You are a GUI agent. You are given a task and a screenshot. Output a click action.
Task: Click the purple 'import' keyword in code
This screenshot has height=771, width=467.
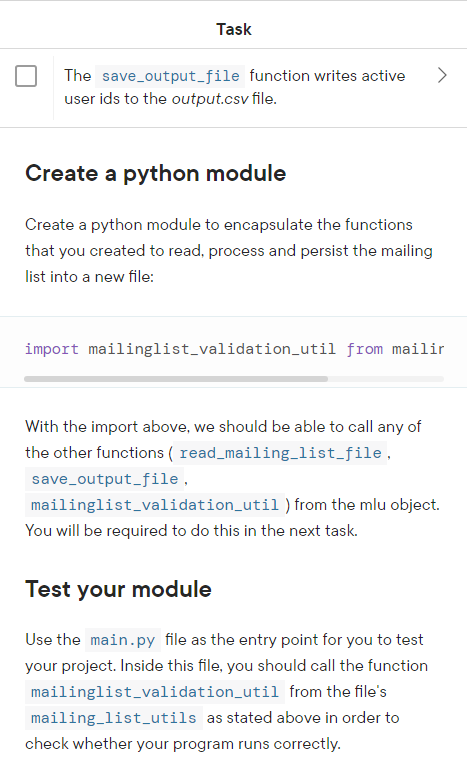pos(52,349)
